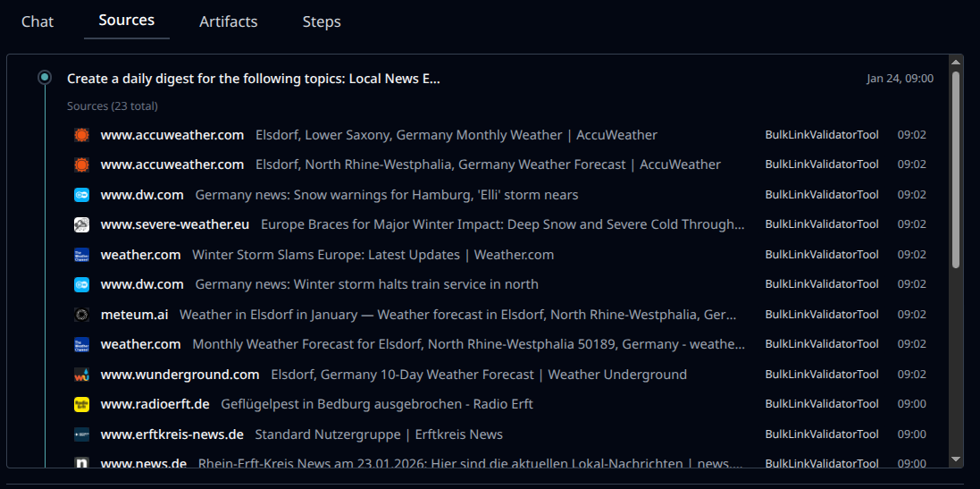The image size is (980, 489).
Task: Click the scrollbar down arrow
Action: (x=955, y=459)
